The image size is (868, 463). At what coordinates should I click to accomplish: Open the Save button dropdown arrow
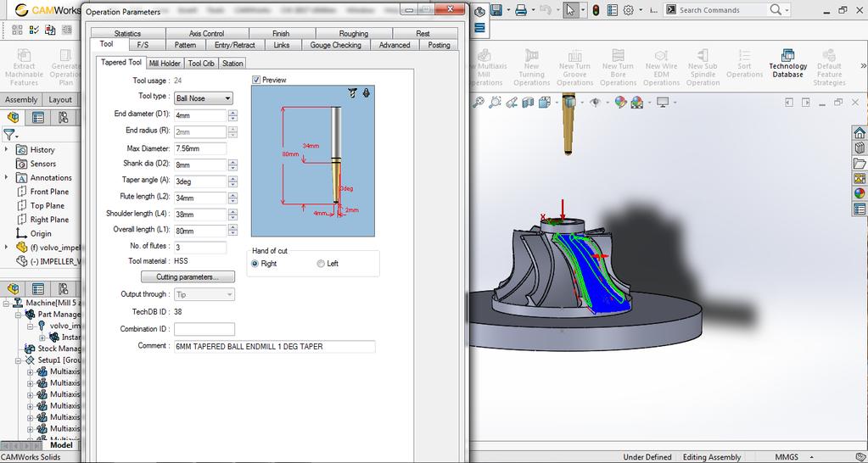click(508, 10)
